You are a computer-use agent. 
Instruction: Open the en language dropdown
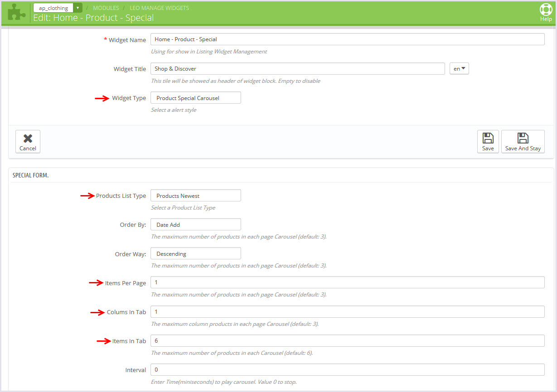[459, 69]
